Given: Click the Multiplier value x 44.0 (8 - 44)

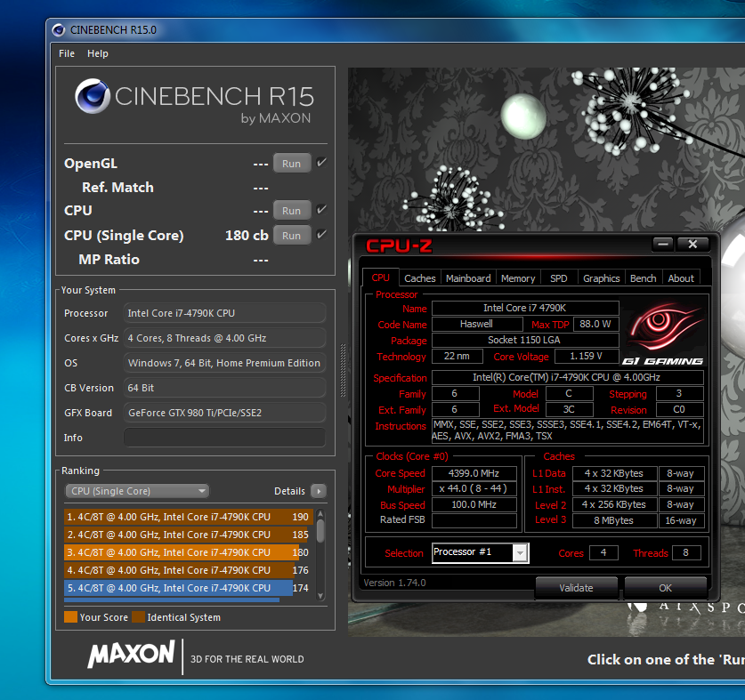Looking at the screenshot, I should point(474,488).
